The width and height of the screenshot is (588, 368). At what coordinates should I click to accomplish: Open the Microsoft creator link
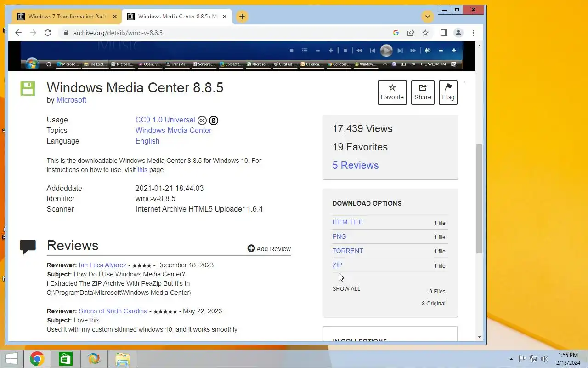tap(71, 100)
